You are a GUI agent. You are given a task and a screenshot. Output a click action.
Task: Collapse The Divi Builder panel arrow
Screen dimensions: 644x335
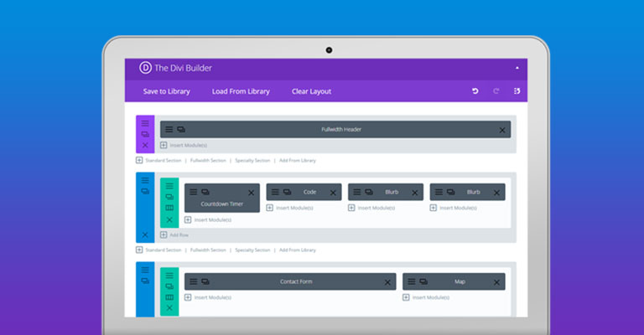click(x=517, y=68)
